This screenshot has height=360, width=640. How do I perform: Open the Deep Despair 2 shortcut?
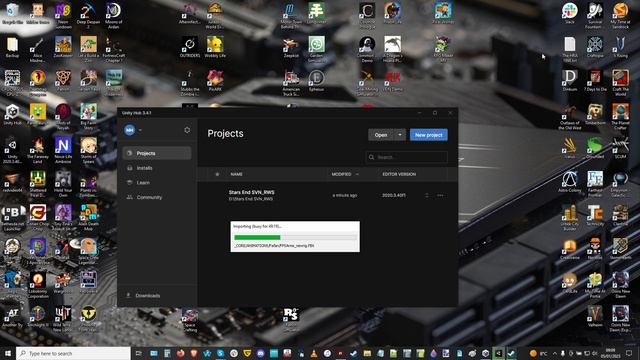click(x=88, y=16)
